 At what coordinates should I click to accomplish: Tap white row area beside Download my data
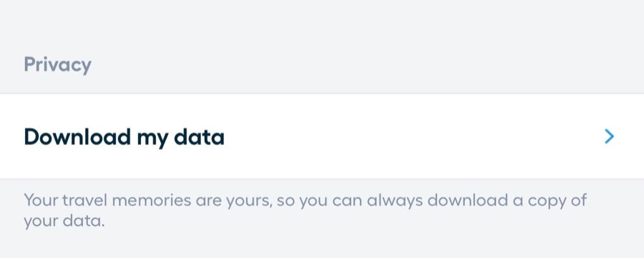coord(411,137)
